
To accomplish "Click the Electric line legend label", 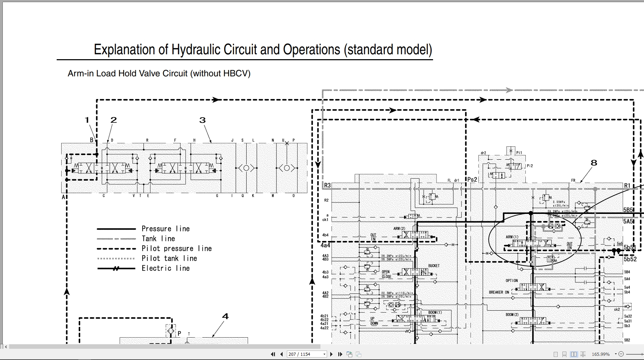I will click(x=165, y=268).
